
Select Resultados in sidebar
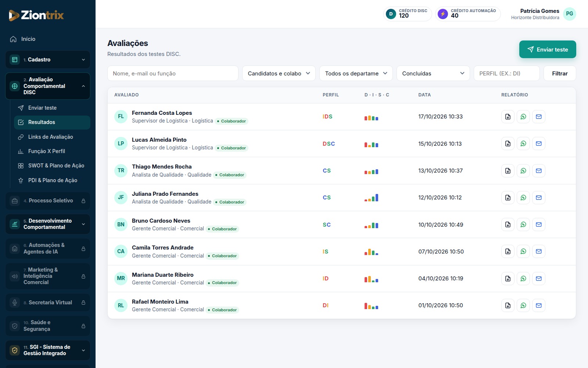click(52, 122)
